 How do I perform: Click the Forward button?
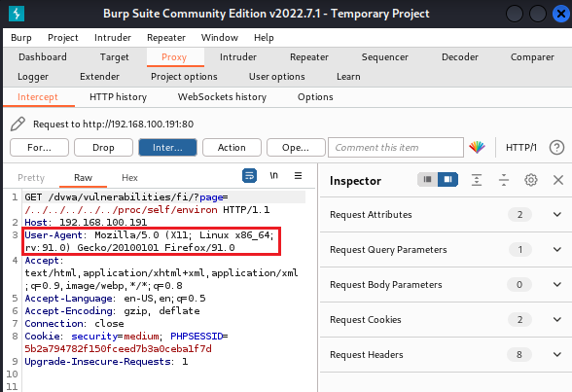point(39,147)
